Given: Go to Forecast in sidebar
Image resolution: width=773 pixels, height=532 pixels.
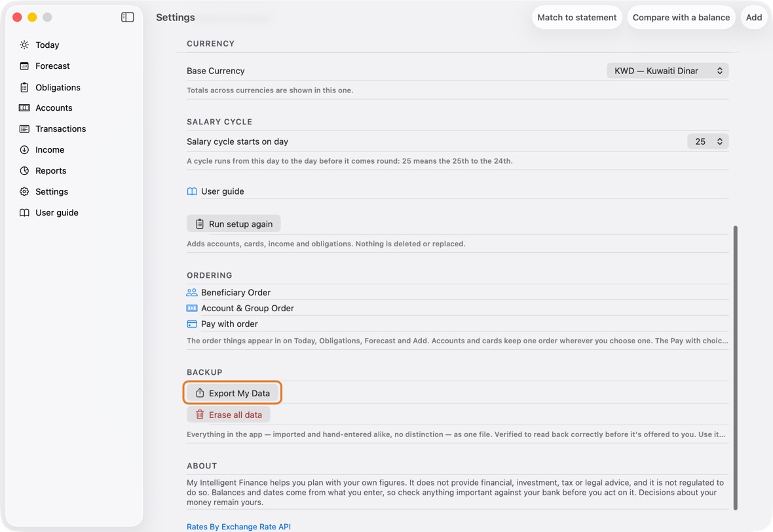Looking at the screenshot, I should (x=53, y=66).
